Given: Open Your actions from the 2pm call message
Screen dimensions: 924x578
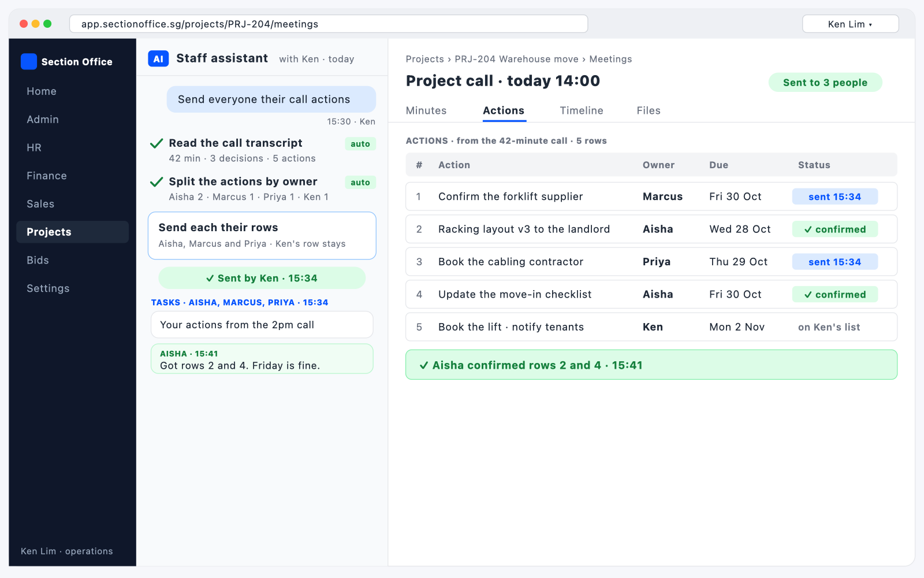Looking at the screenshot, I should click(x=262, y=325).
